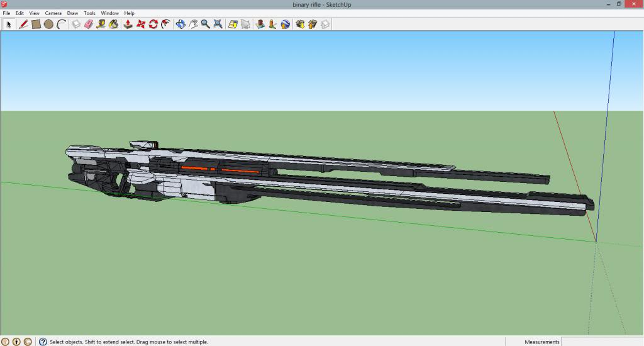644x346 pixels.
Task: Click the Instructor help question-mark icon
Action: click(43, 342)
